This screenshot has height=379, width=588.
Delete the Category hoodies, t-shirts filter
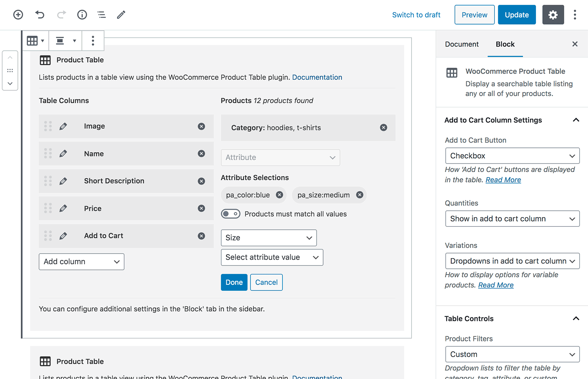[383, 128]
